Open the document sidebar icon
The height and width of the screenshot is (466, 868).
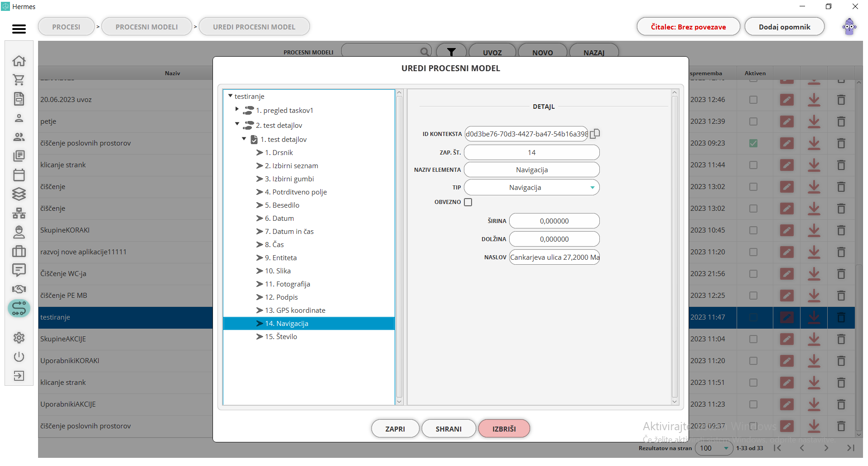19,99
